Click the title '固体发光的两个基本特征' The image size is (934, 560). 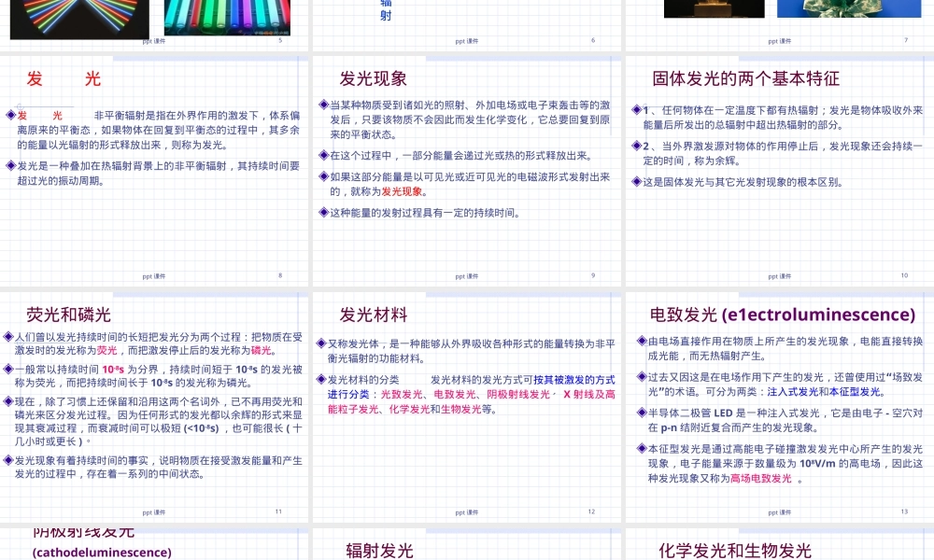point(745,78)
